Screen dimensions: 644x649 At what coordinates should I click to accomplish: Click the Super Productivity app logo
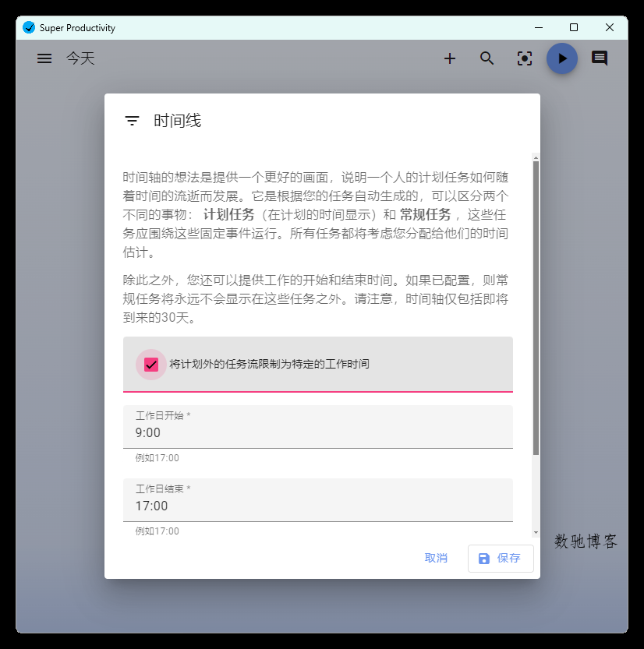coord(29,27)
